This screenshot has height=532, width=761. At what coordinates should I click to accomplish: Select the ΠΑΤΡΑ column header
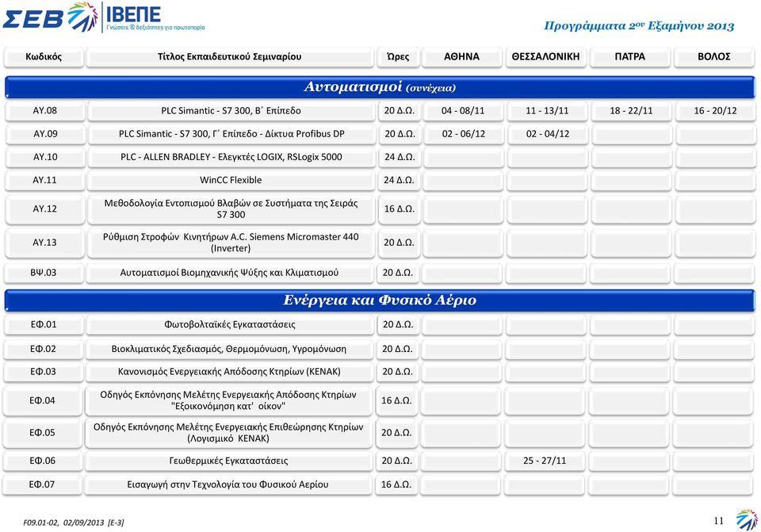630,57
